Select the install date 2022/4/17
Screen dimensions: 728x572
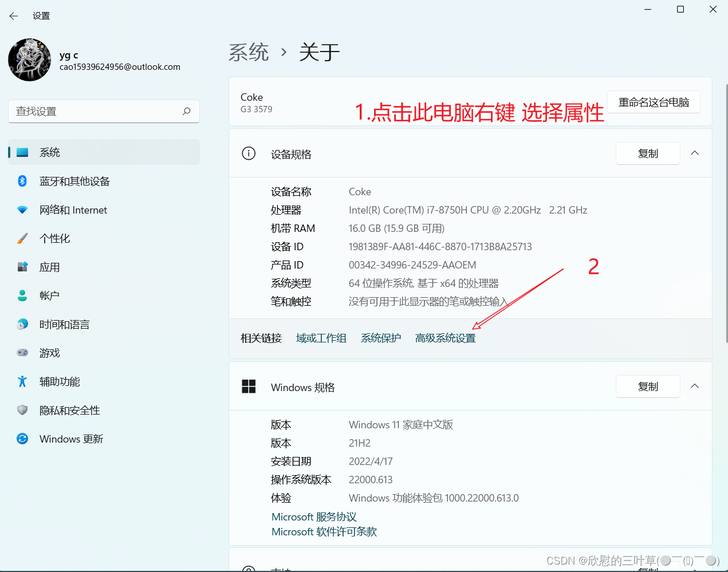click(x=371, y=461)
